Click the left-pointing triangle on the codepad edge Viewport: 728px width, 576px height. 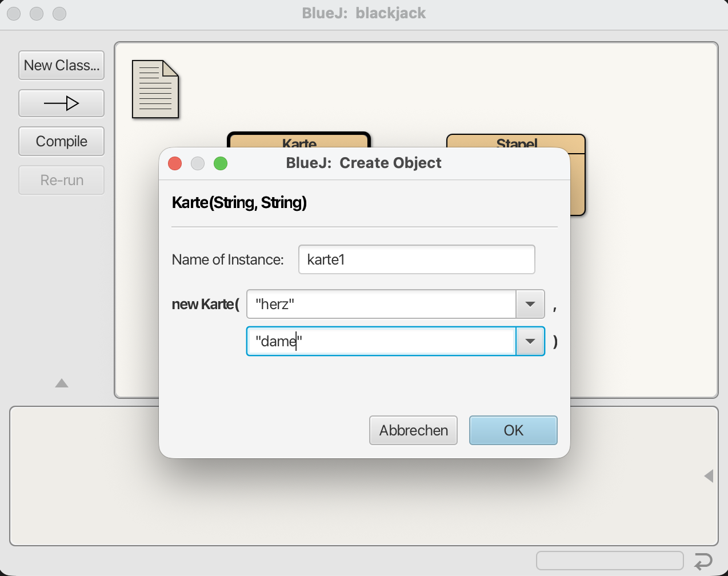pos(709,475)
